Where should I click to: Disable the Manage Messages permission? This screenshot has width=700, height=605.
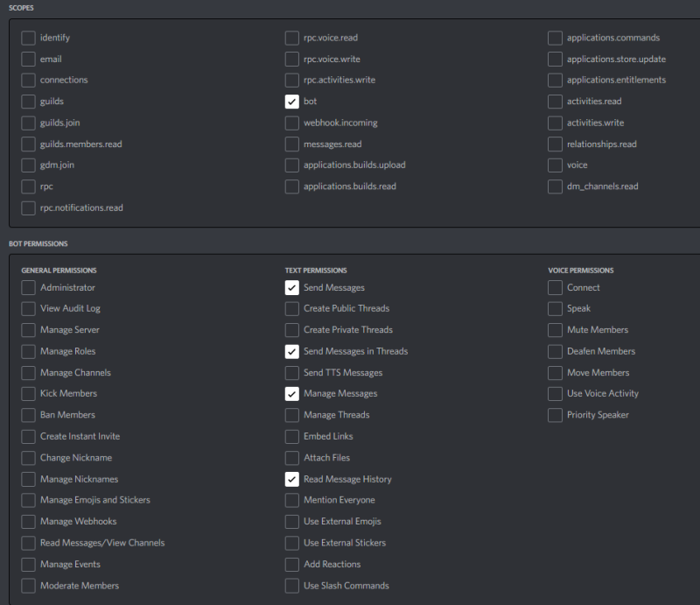tap(291, 393)
